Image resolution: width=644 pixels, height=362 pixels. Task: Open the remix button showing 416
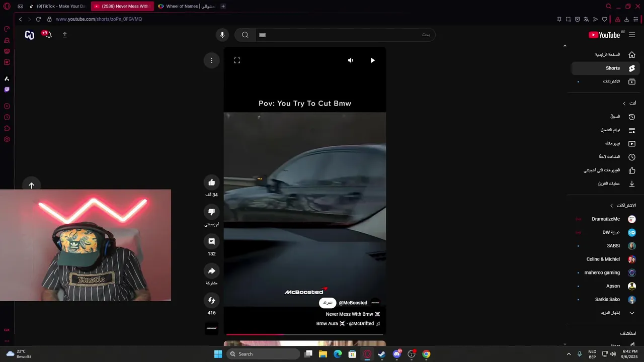212,301
